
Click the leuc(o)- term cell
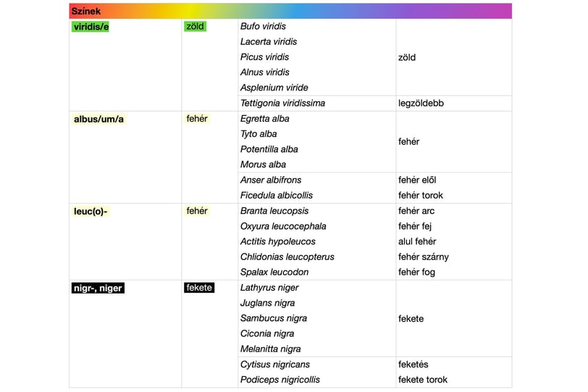click(91, 211)
